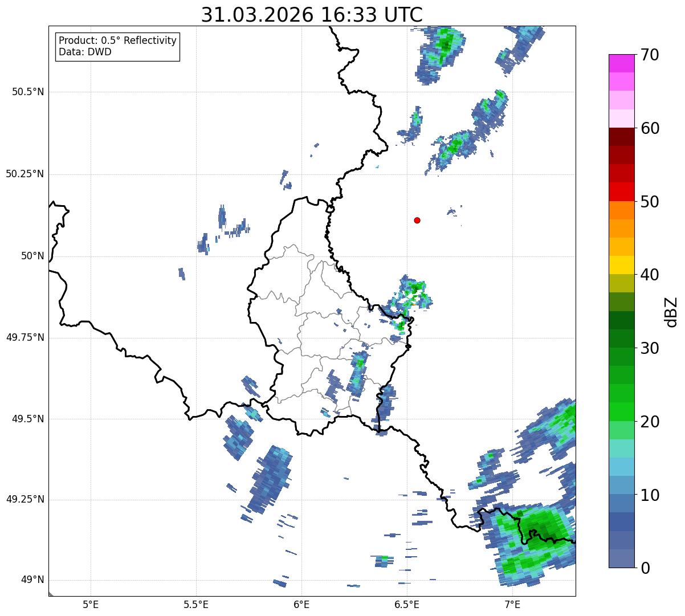This screenshot has height=616, width=685.
Task: Click the 7°E longitude label
Action: pos(512,605)
